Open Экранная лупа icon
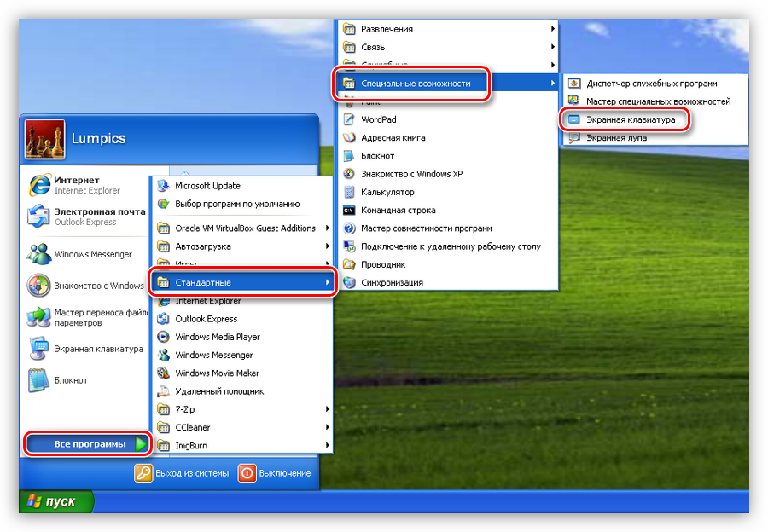 point(574,137)
